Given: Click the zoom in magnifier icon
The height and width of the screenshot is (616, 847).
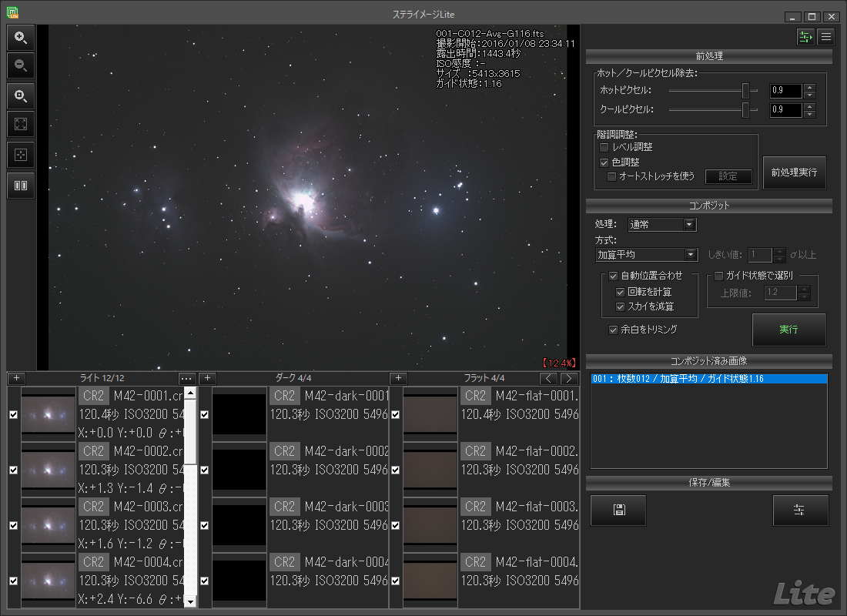Looking at the screenshot, I should click(21, 37).
